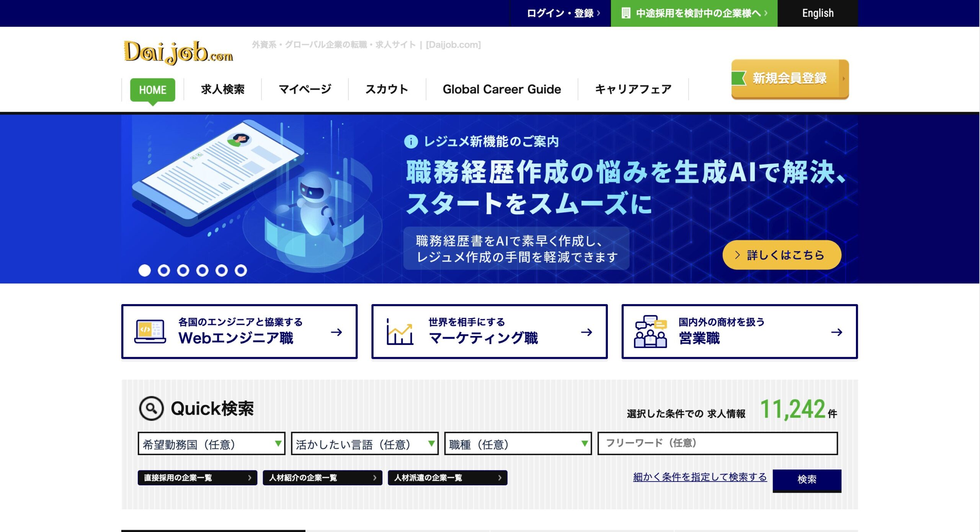Image resolution: width=980 pixels, height=532 pixels.
Task: Click the フリーワード input field
Action: point(717,443)
